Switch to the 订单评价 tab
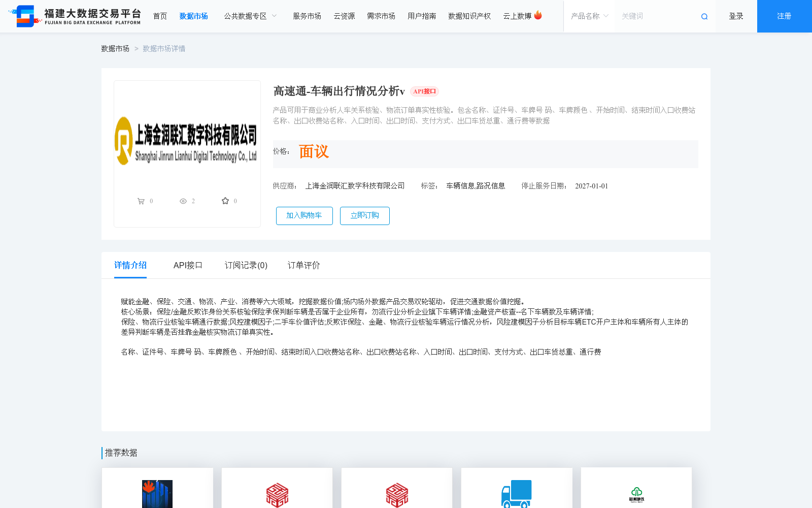 304,265
